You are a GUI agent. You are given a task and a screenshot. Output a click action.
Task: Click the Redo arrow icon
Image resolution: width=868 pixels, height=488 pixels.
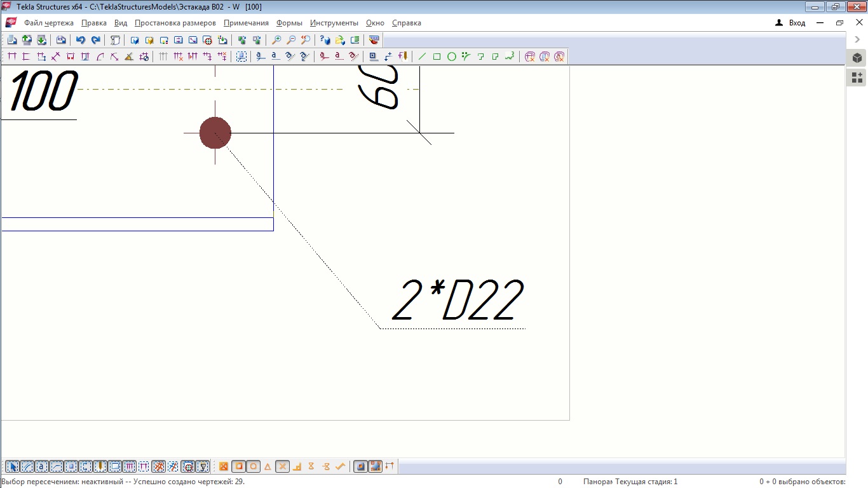coord(96,40)
